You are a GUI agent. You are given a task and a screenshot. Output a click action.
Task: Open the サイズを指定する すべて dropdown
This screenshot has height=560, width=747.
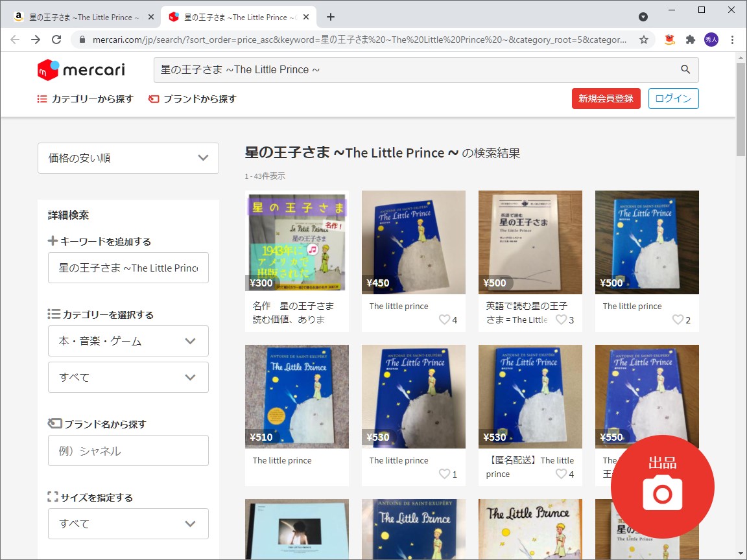[x=128, y=524]
